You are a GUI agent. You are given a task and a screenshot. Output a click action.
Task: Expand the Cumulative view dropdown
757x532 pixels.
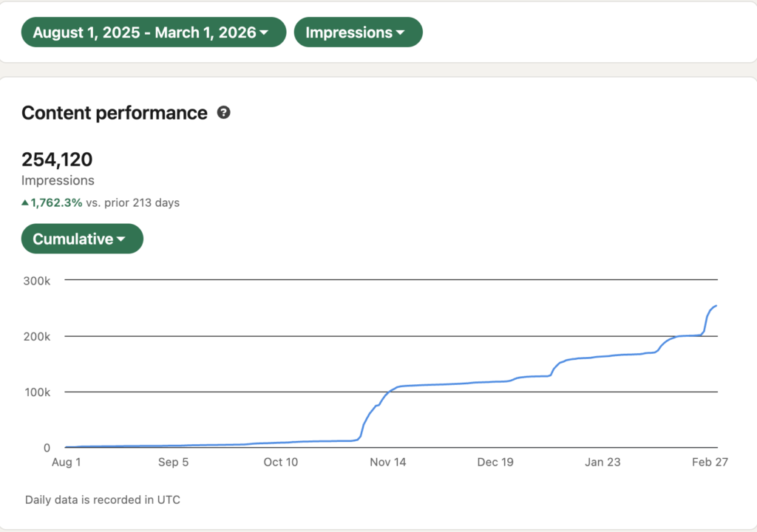pyautogui.click(x=82, y=239)
